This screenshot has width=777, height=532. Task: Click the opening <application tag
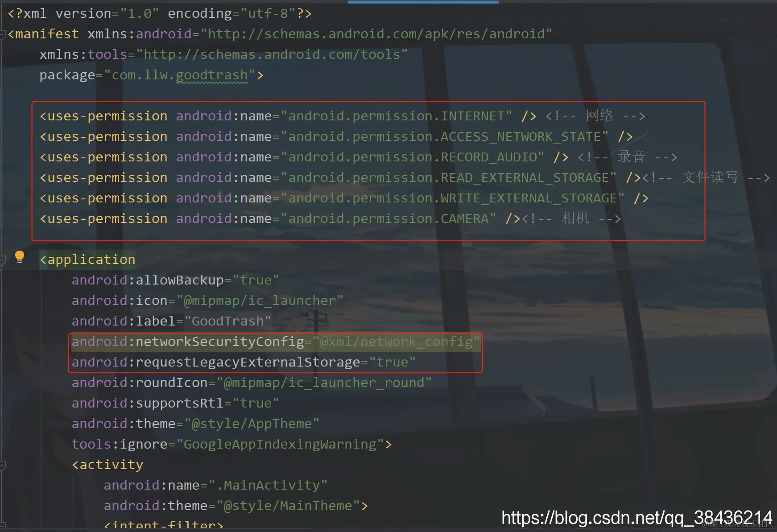(87, 260)
